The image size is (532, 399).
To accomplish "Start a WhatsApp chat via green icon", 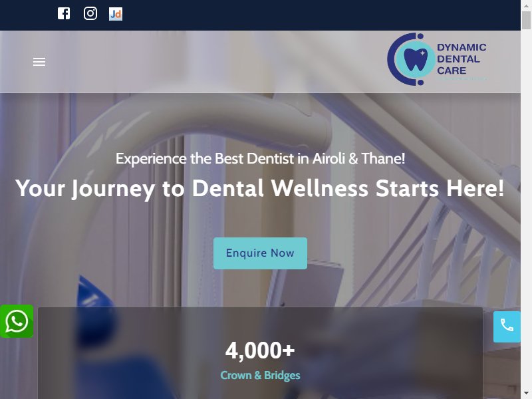I will click(17, 321).
